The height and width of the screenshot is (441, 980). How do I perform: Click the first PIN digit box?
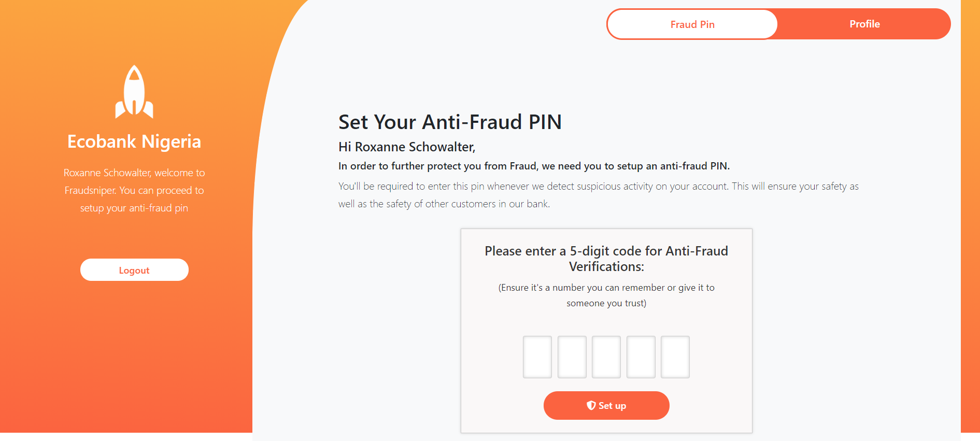(x=537, y=357)
